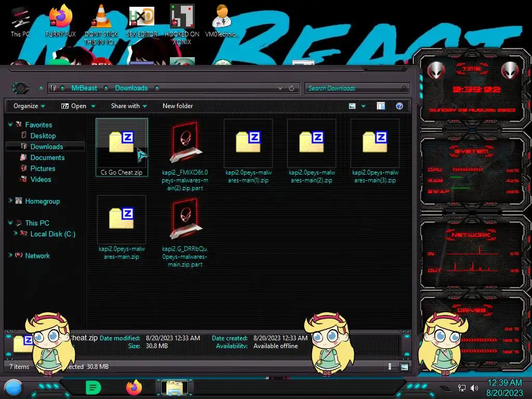Screen dimensions: 532x399
Task: Open the network tray icon
Action: pos(462,388)
